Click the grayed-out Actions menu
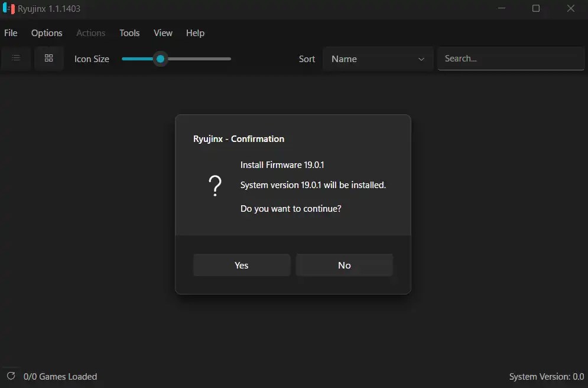 click(90, 33)
